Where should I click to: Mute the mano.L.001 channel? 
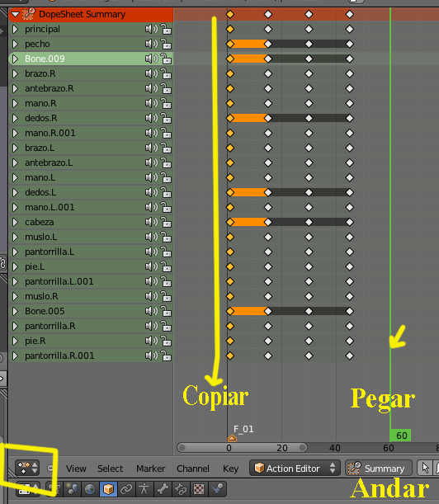point(152,207)
